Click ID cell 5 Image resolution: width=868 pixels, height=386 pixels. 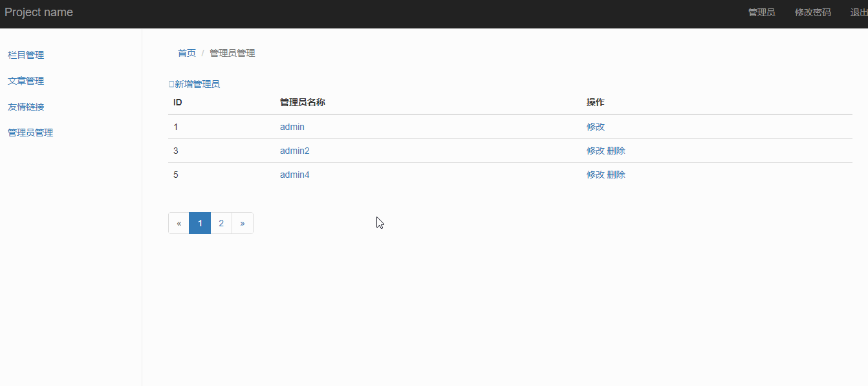point(176,175)
